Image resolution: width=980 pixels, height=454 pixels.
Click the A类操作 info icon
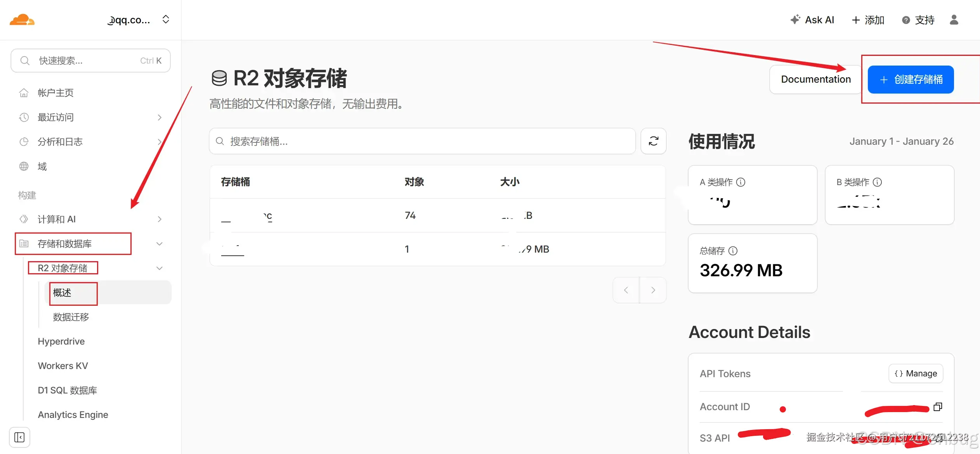coord(741,182)
